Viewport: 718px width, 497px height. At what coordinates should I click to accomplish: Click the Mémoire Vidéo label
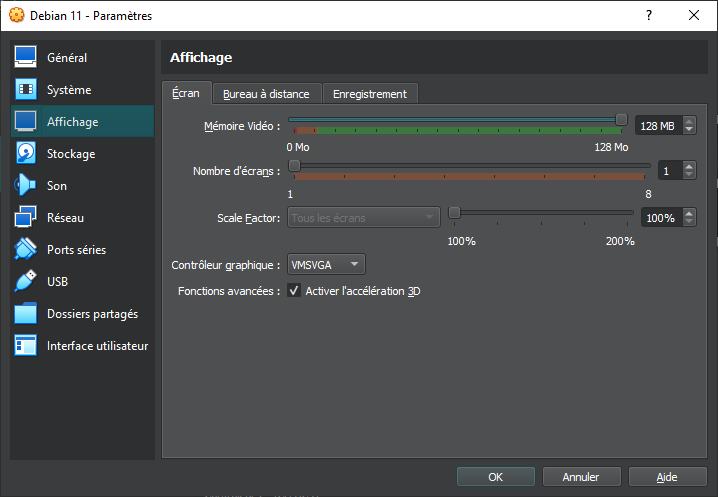(x=242, y=126)
